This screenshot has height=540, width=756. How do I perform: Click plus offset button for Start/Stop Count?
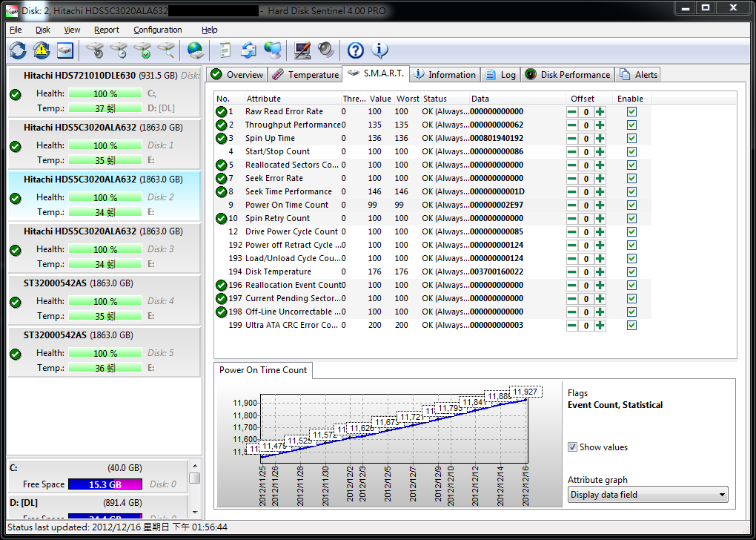pyautogui.click(x=600, y=152)
